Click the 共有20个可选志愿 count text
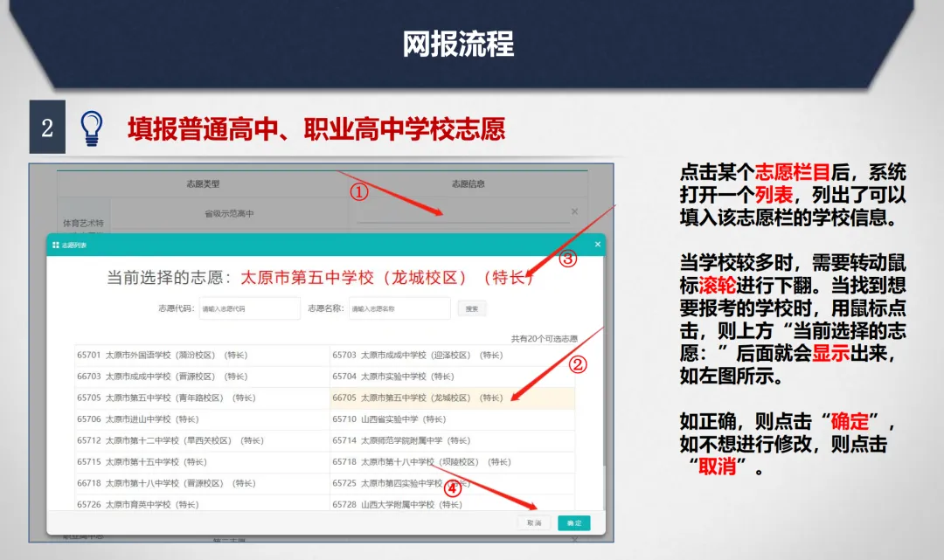The width and height of the screenshot is (944, 560). click(x=545, y=339)
